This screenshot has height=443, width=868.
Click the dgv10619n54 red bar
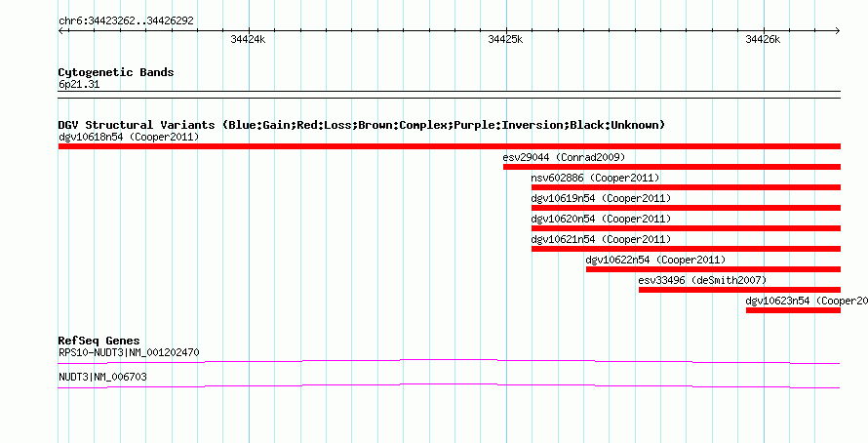[x=686, y=208]
